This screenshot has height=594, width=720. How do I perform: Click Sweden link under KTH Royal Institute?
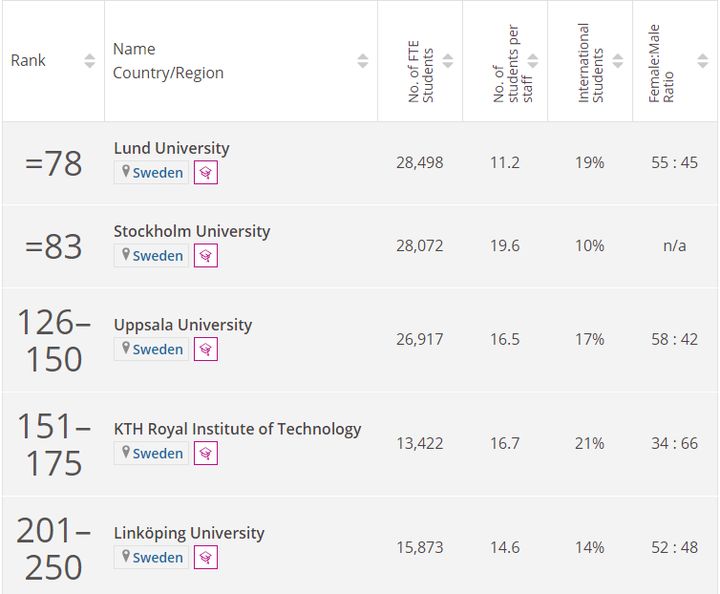coord(158,453)
